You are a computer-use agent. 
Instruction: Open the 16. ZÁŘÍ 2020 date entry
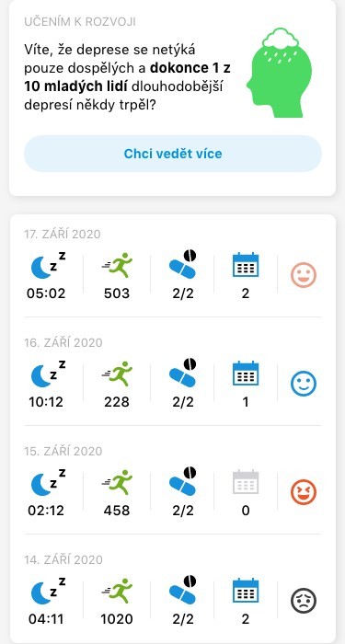click(63, 342)
